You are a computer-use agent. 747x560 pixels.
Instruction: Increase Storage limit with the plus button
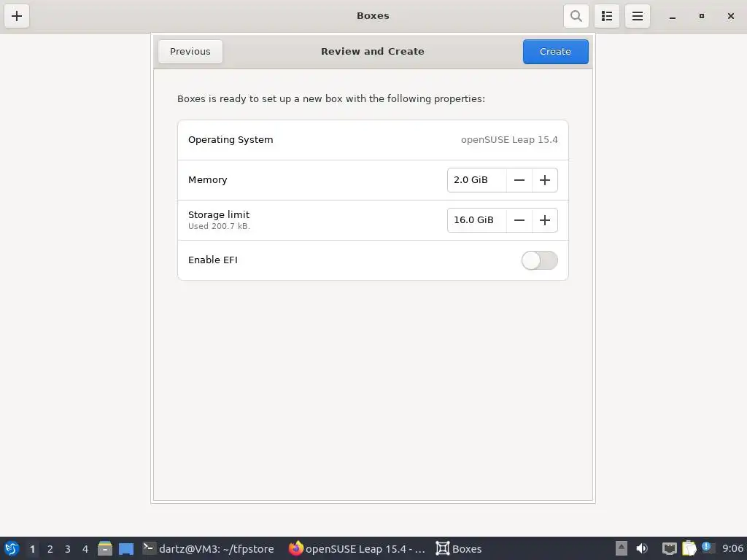point(544,220)
